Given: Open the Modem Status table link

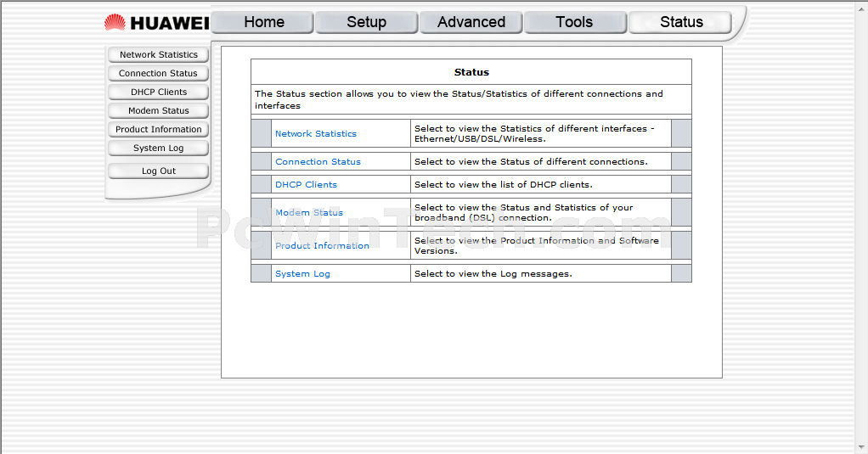Looking at the screenshot, I should point(309,213).
